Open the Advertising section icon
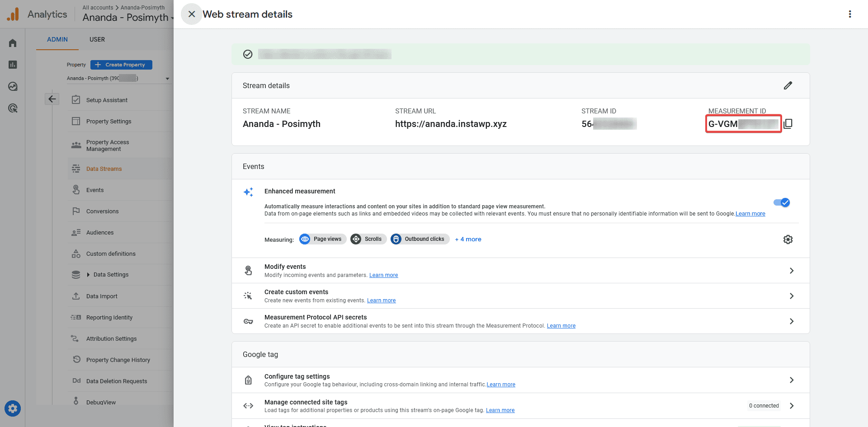Viewport: 868px width, 427px height. (x=12, y=108)
